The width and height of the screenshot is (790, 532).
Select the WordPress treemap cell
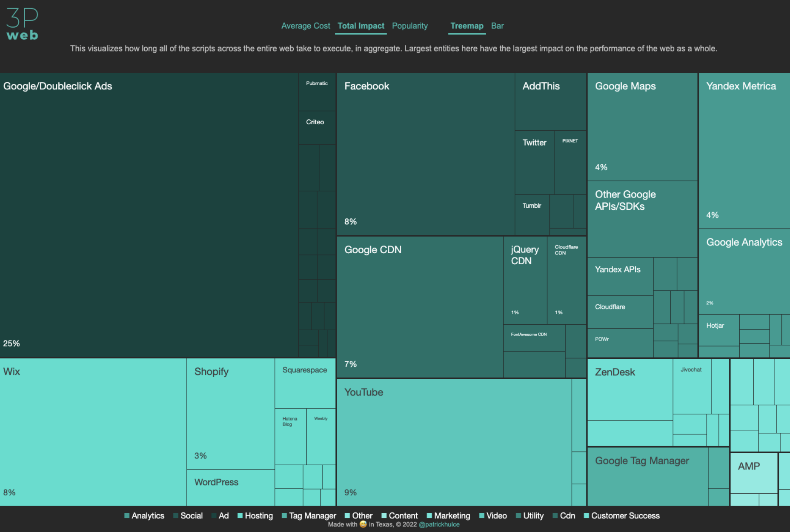[231, 488]
